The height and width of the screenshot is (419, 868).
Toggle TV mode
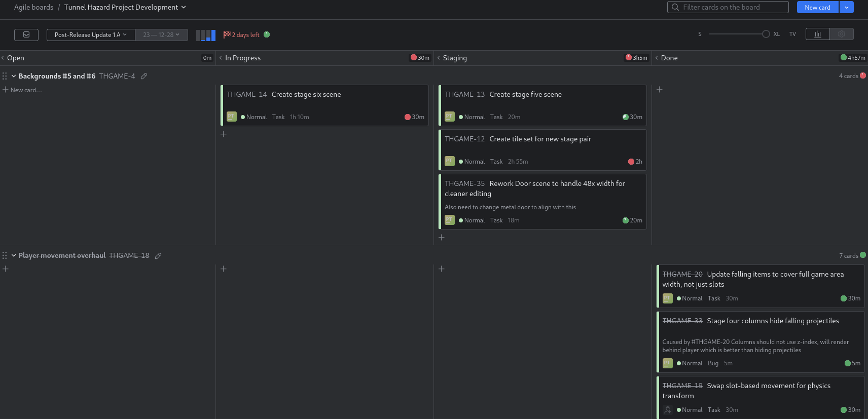pos(792,34)
